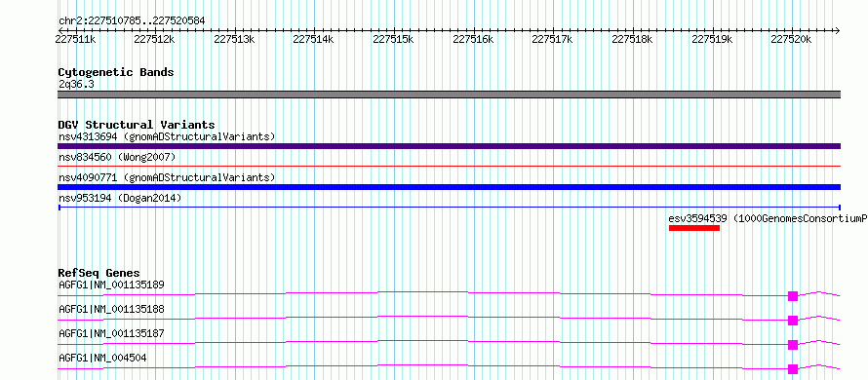The width and height of the screenshot is (868, 380).
Task: Click the AGFG1 NM_001135187 exon box
Action: pos(793,345)
